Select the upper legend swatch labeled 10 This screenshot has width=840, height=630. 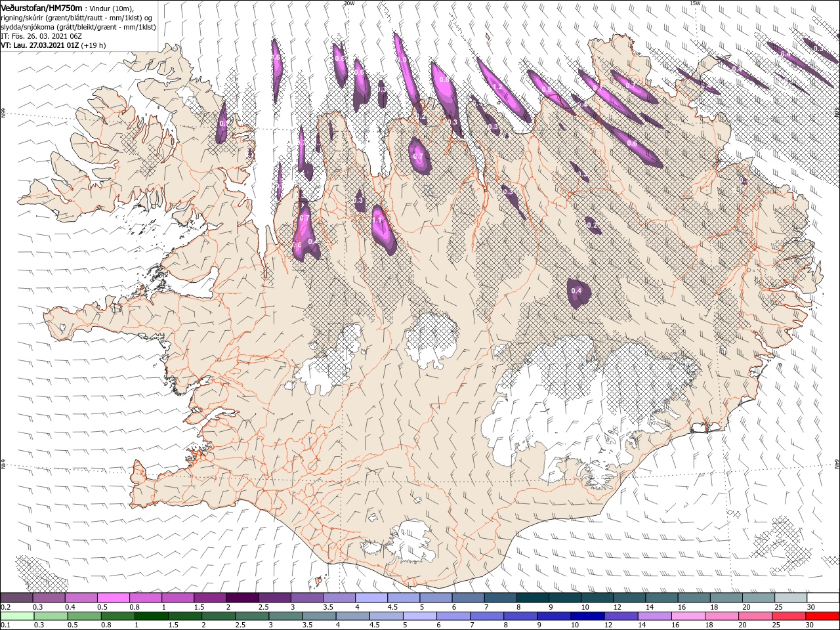click(x=596, y=598)
